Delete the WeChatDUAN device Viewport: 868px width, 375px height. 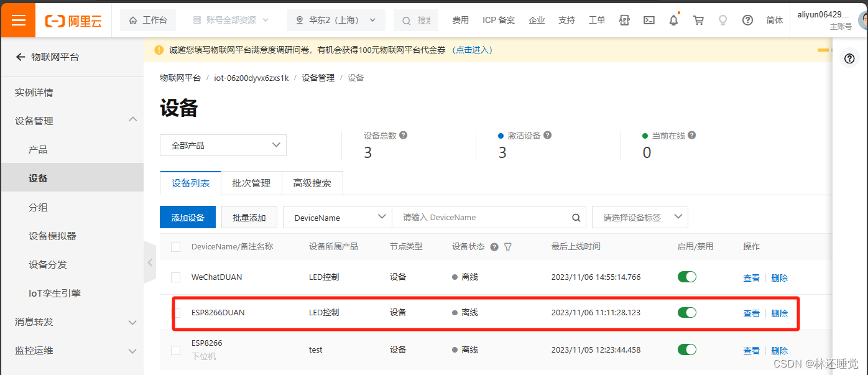(780, 277)
